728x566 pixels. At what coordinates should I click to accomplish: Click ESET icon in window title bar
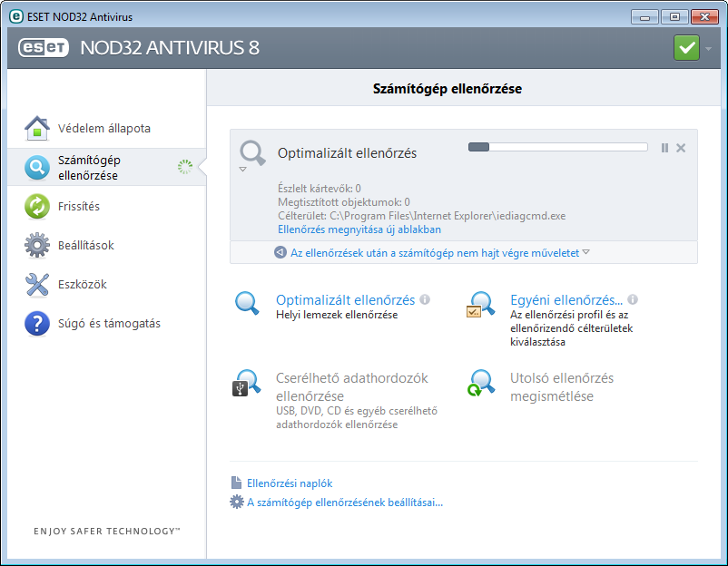(x=16, y=16)
